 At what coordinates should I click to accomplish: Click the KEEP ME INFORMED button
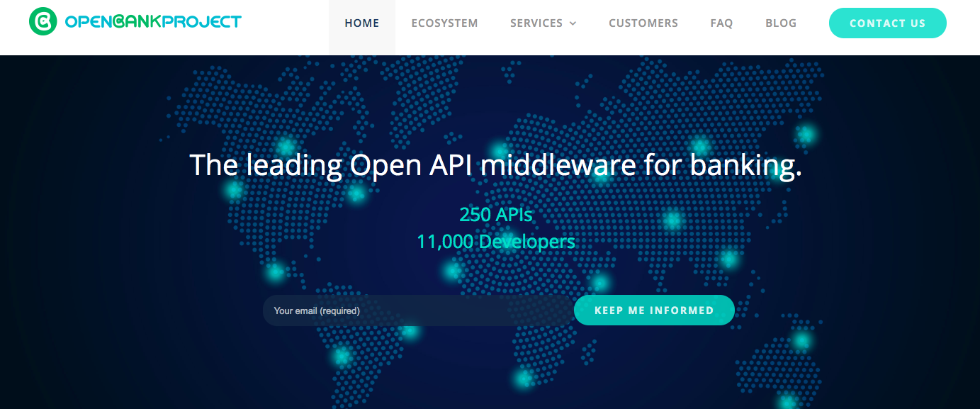coord(654,310)
